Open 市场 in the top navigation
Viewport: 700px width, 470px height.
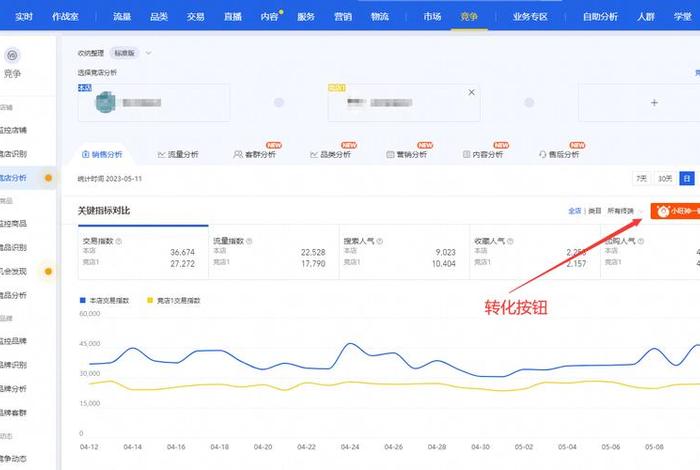coord(432,17)
